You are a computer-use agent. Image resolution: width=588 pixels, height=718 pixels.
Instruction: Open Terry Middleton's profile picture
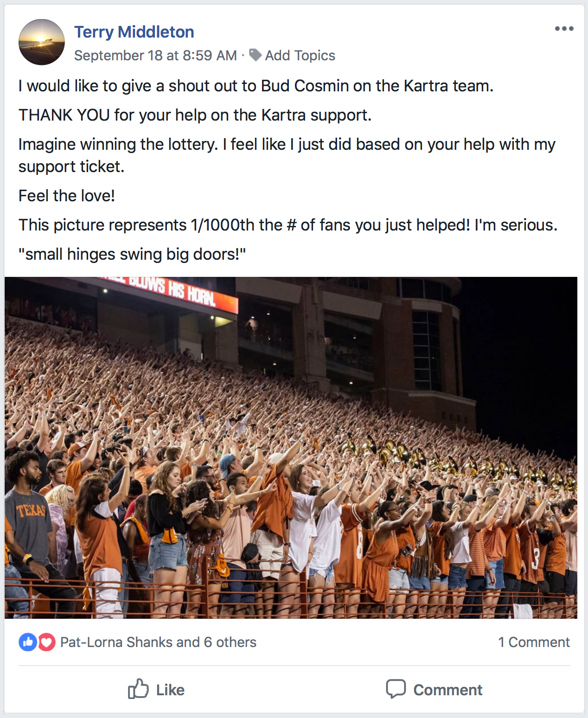point(42,42)
